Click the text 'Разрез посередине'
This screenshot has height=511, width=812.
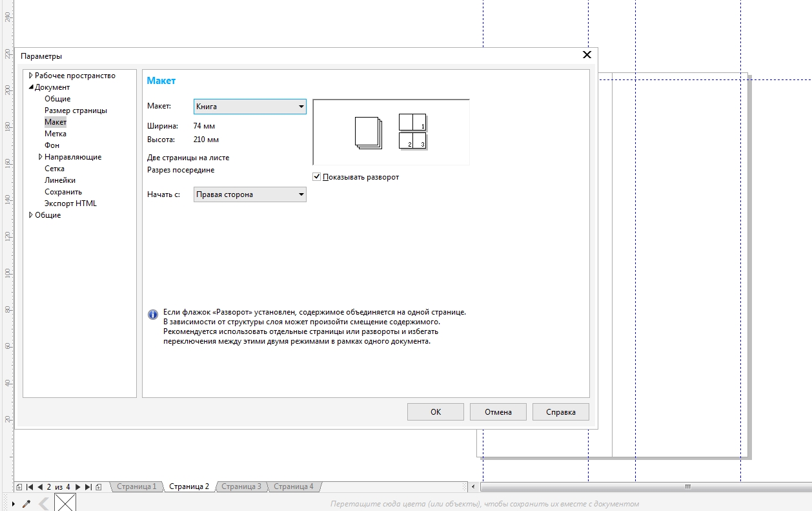(x=181, y=170)
